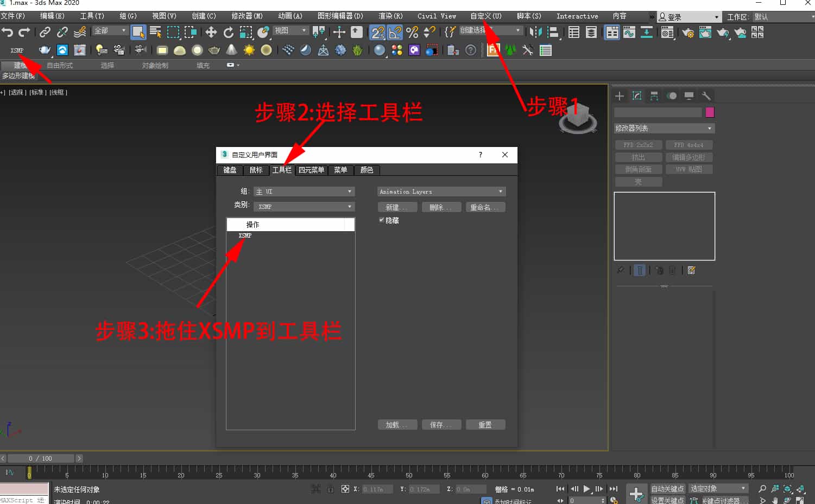The width and height of the screenshot is (815, 504).
Task: Open the Rendered Frame Window icon
Action: pos(705,33)
